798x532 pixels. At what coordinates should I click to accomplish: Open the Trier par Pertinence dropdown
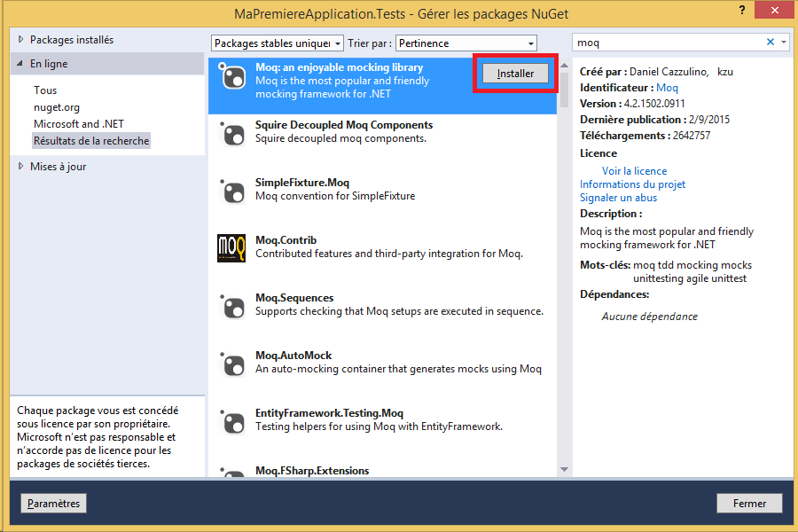tap(466, 43)
